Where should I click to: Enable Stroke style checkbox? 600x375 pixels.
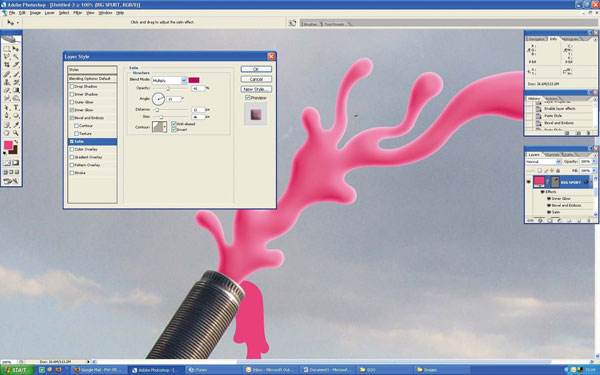(72, 173)
